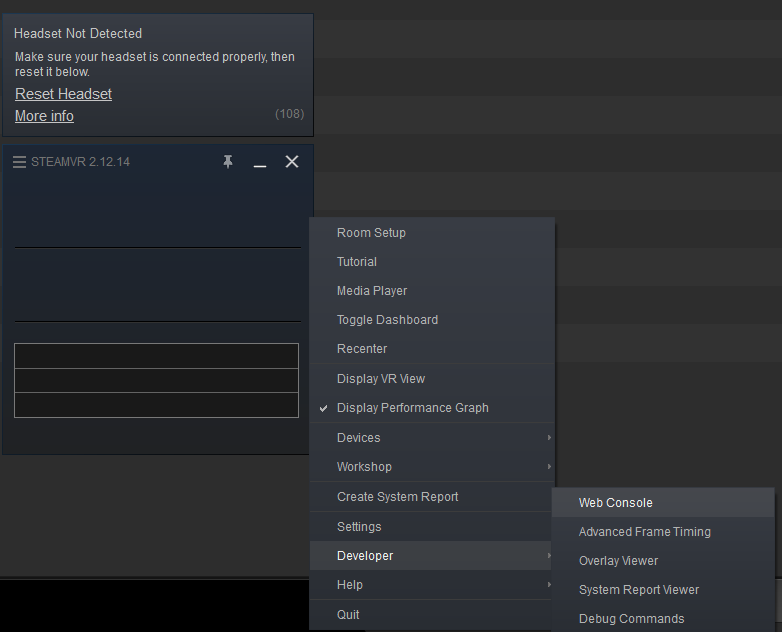
Task: Expand the Developer submenu
Action: click(x=432, y=556)
